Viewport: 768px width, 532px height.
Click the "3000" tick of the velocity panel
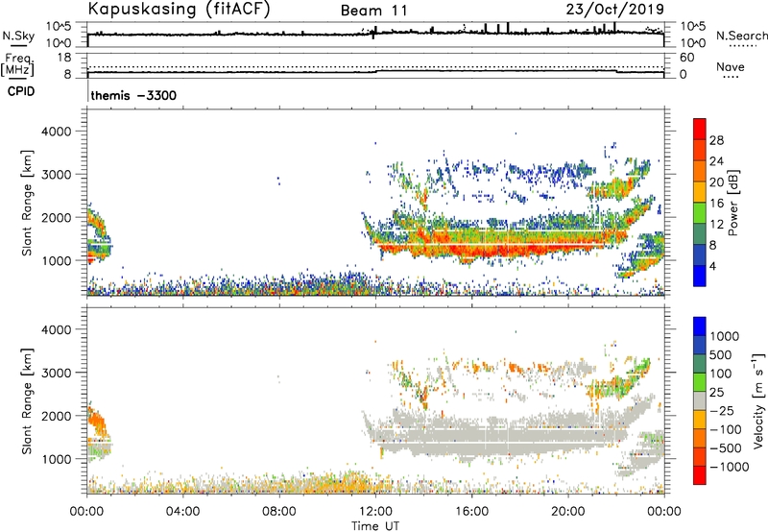coord(56,373)
